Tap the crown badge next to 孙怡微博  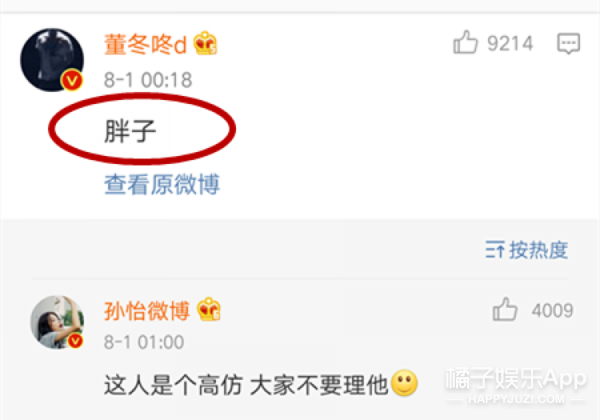tap(209, 309)
